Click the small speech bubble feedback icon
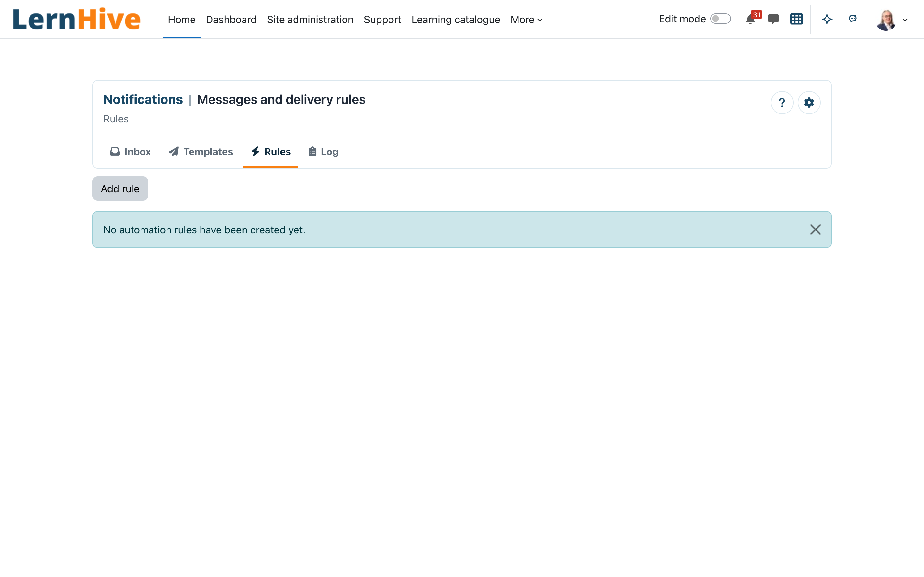Image resolution: width=924 pixels, height=577 pixels. [852, 19]
